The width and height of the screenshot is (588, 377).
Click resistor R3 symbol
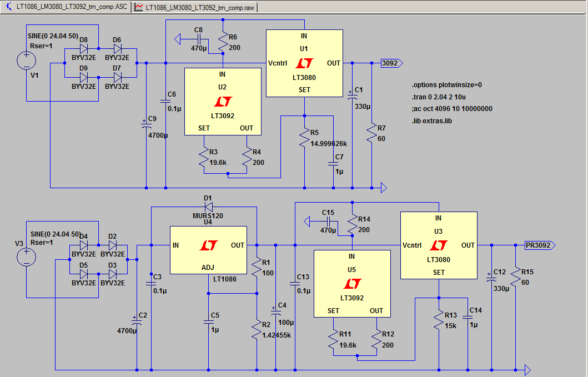204,157
